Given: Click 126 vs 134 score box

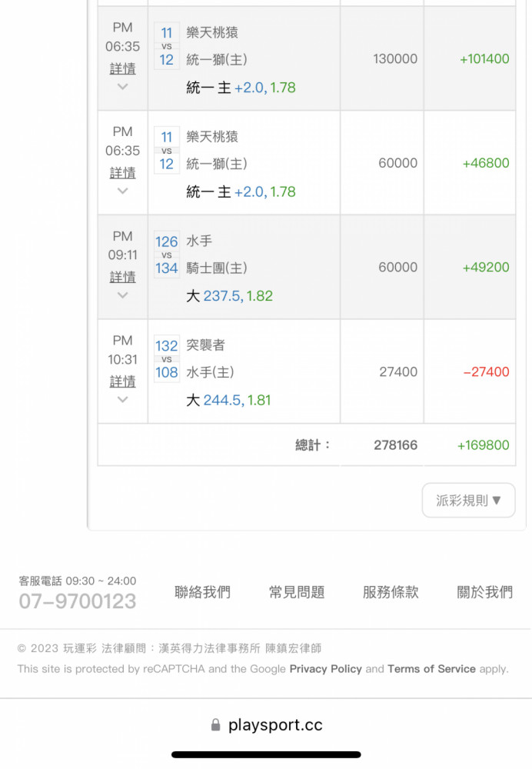Looking at the screenshot, I should 166,255.
